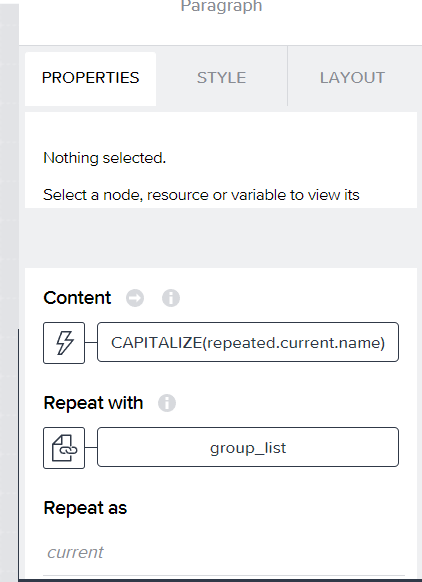Open the CAPITALIZE(repeated.current.name) formula field
This screenshot has height=582, width=422.
coord(248,342)
